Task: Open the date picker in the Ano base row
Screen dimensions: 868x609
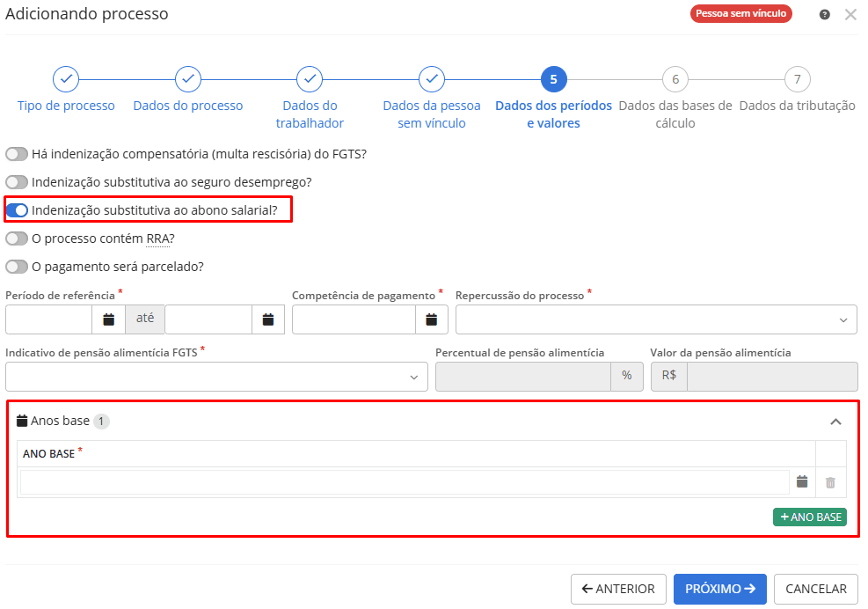Action: [x=802, y=481]
